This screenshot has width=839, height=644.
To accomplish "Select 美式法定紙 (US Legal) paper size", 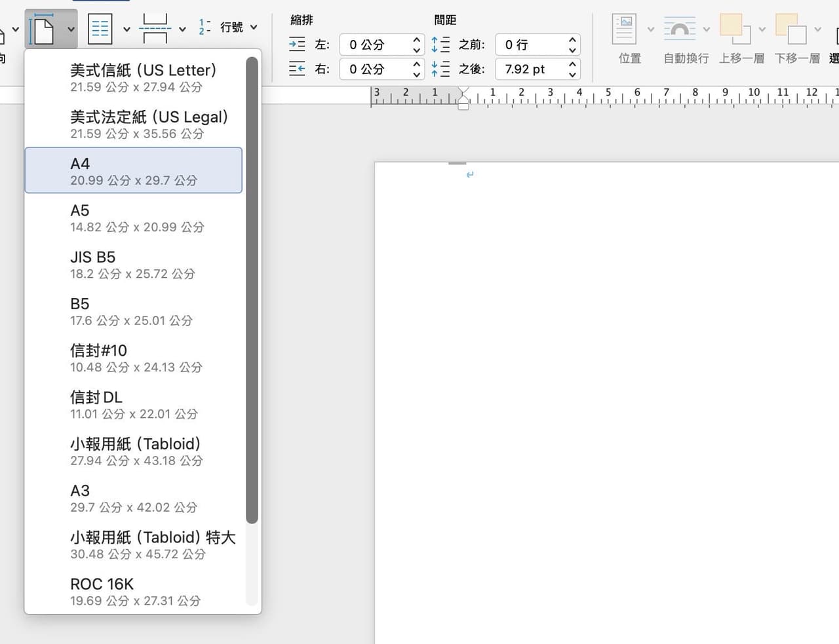I will 134,124.
